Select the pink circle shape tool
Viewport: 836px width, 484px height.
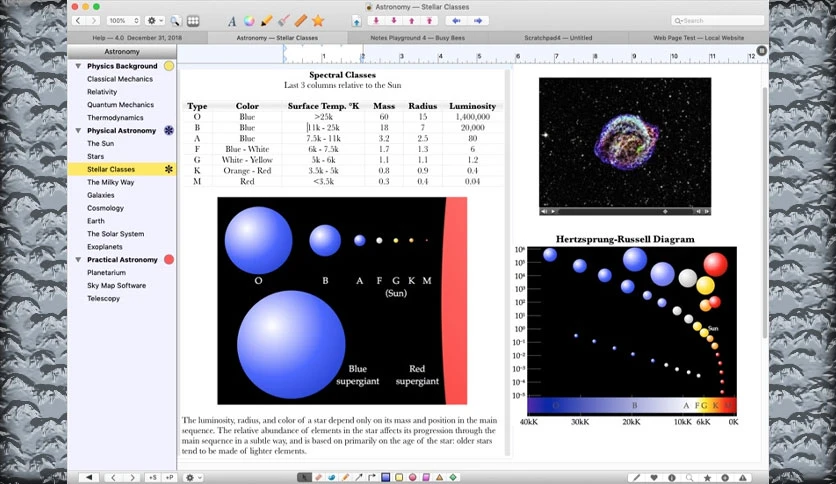click(x=412, y=478)
